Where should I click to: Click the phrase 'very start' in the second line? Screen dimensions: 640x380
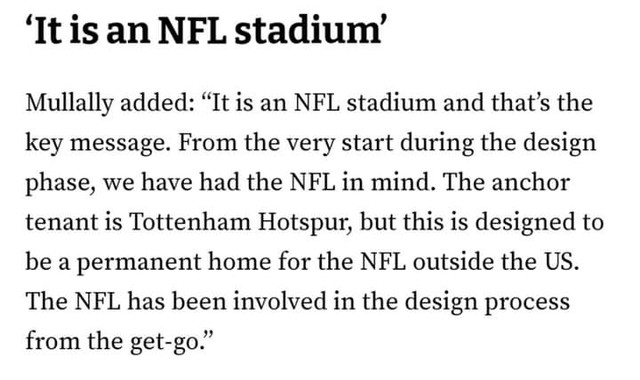click(x=339, y=144)
